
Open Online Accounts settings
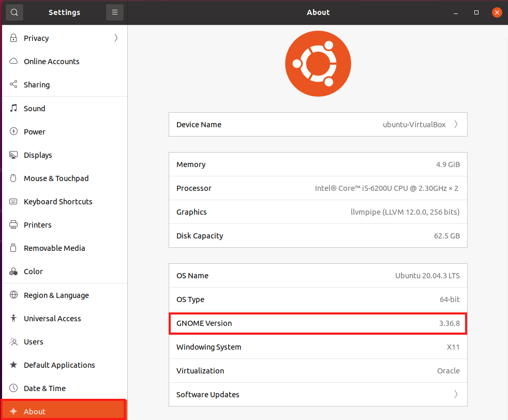65,61
